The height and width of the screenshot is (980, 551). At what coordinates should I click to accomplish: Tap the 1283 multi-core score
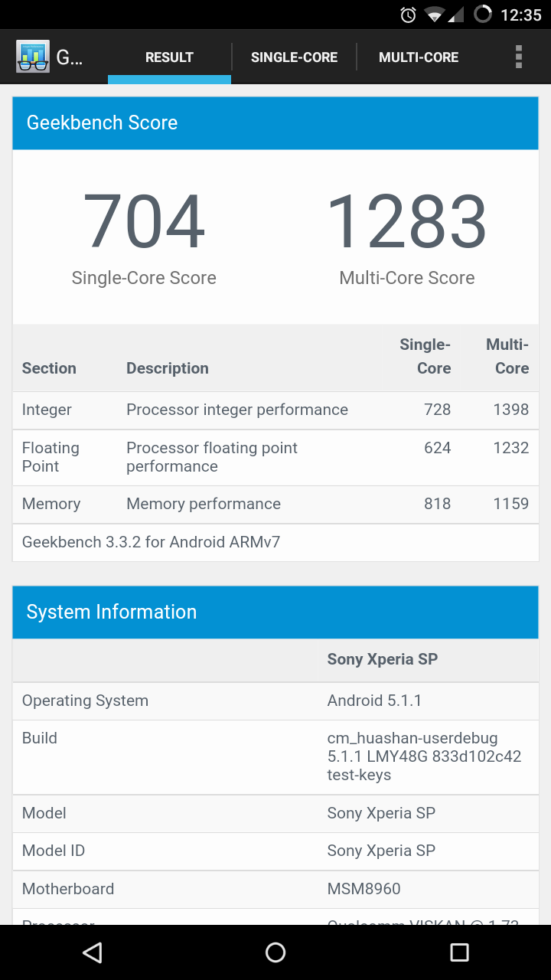coord(407,223)
